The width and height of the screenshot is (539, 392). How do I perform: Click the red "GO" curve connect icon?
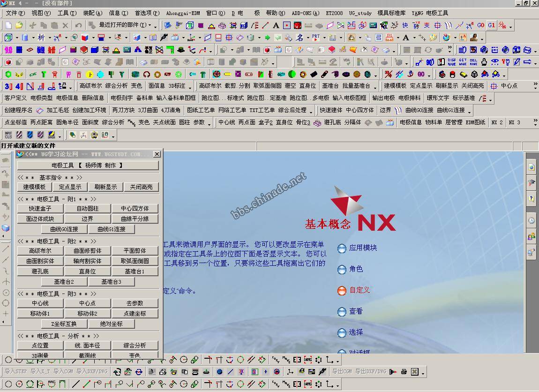480,25
